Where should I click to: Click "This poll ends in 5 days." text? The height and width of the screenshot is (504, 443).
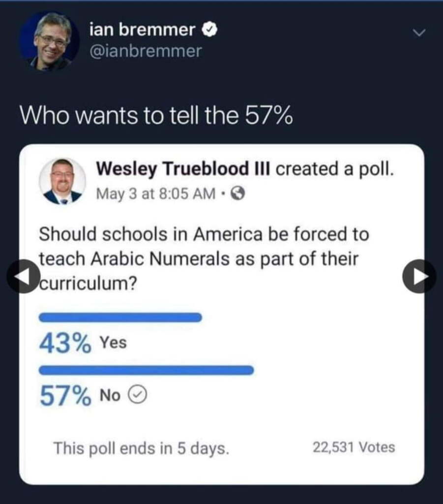tap(142, 448)
